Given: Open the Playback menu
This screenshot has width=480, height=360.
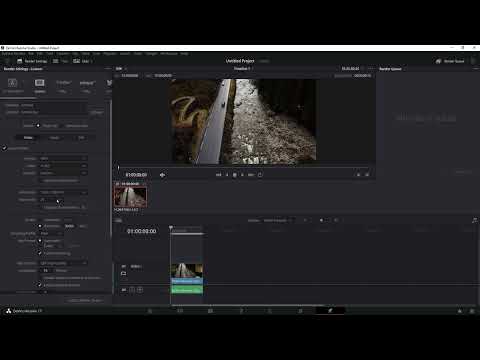Looking at the screenshot, I should pos(110,54).
